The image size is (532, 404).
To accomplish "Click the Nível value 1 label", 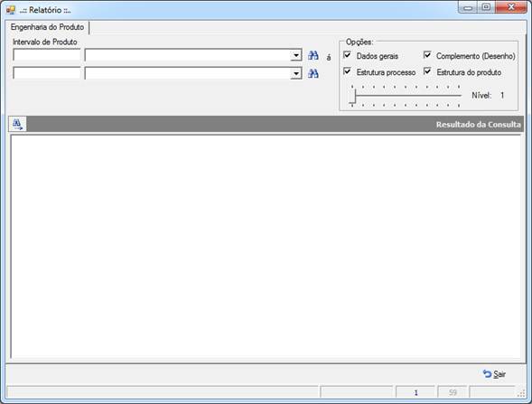I will pos(502,96).
